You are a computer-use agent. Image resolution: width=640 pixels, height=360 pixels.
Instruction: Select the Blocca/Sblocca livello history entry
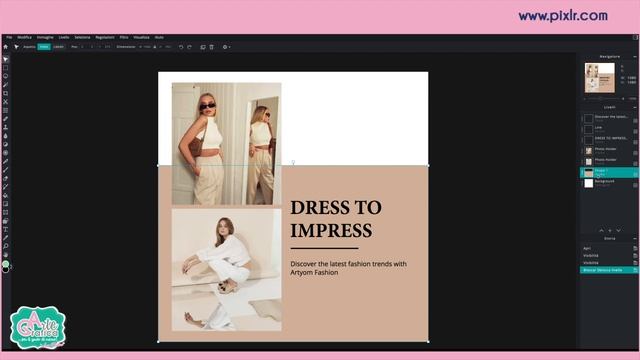(x=609, y=270)
